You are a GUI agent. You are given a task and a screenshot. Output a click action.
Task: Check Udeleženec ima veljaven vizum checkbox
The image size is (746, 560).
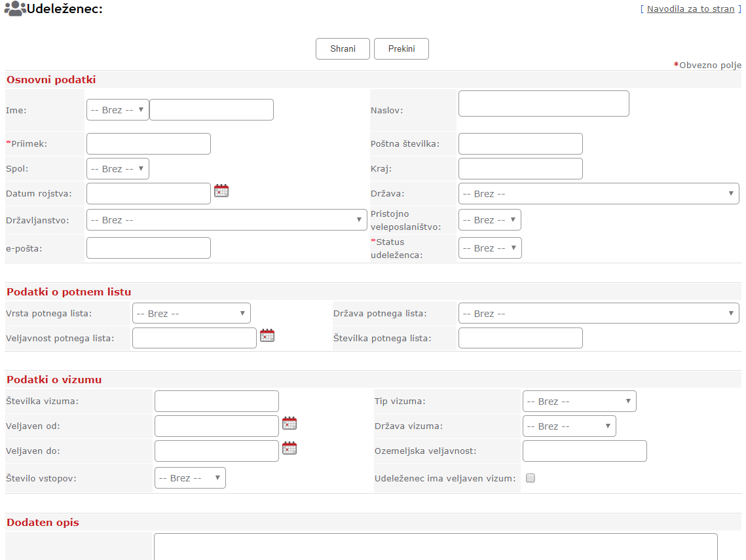point(531,478)
